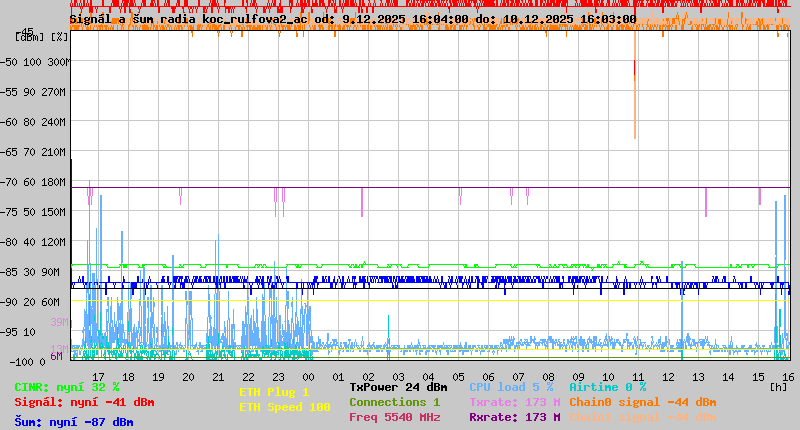The width and height of the screenshot is (800, 430).
Task: Click the 'Freq 5540 MHz' legend label
Action: click(394, 417)
